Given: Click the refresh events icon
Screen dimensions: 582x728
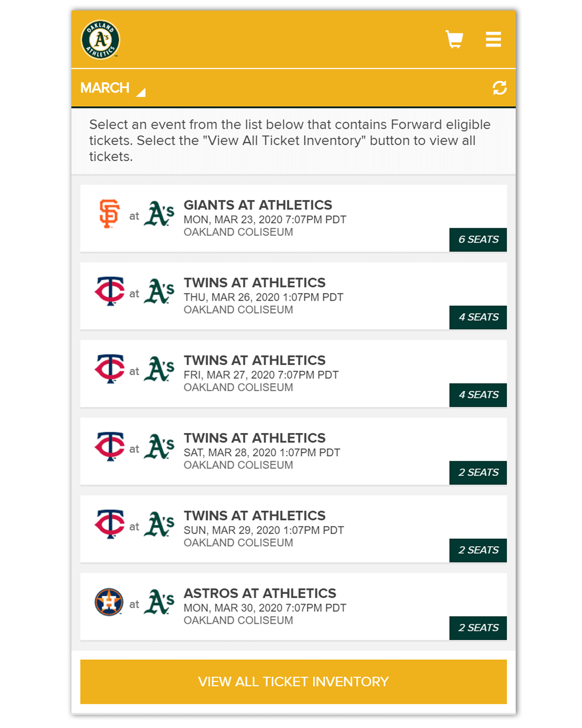Looking at the screenshot, I should point(499,88).
